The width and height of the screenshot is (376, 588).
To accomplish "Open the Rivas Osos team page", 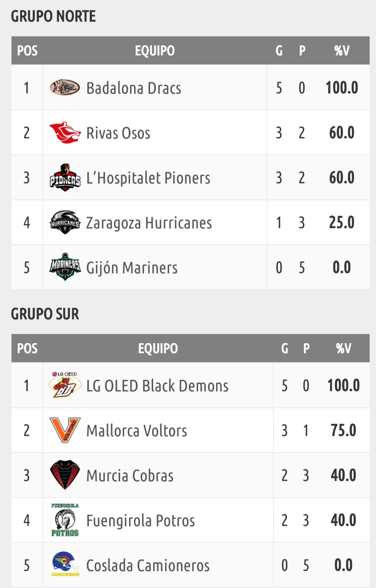I will (x=119, y=133).
